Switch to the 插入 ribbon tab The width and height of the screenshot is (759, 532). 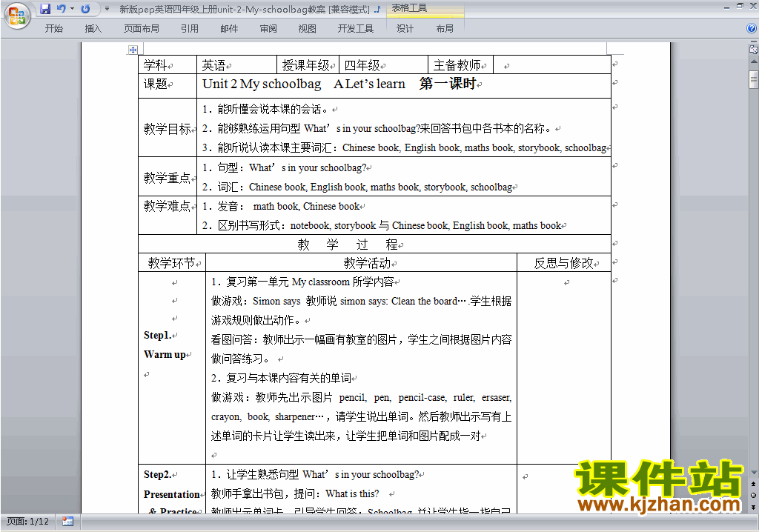[x=93, y=29]
